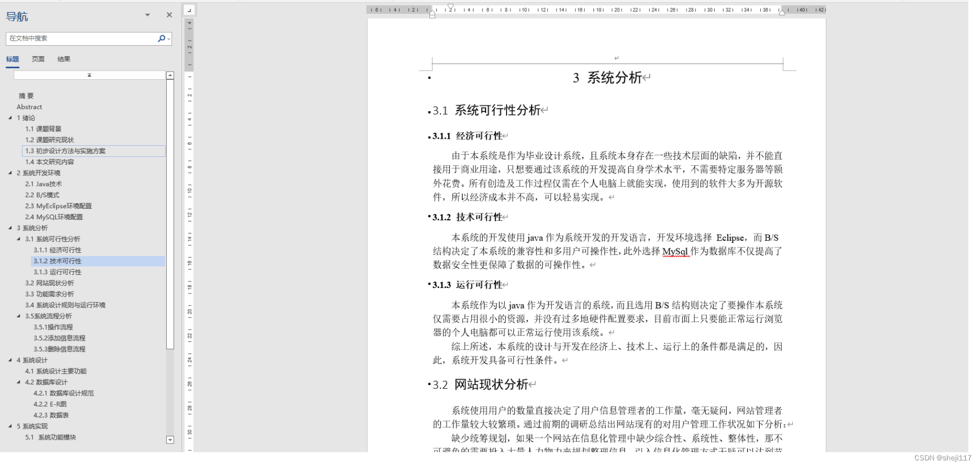Close the navigation pane with the X icon
The image size is (980, 467).
(x=169, y=15)
